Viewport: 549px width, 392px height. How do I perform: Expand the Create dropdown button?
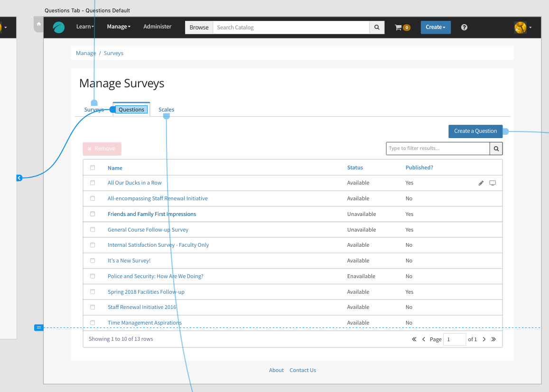(435, 28)
